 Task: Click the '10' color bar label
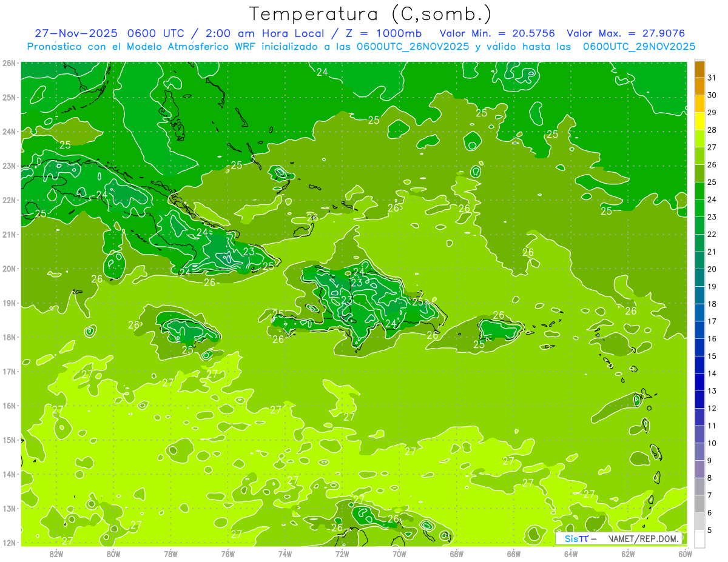[712, 443]
